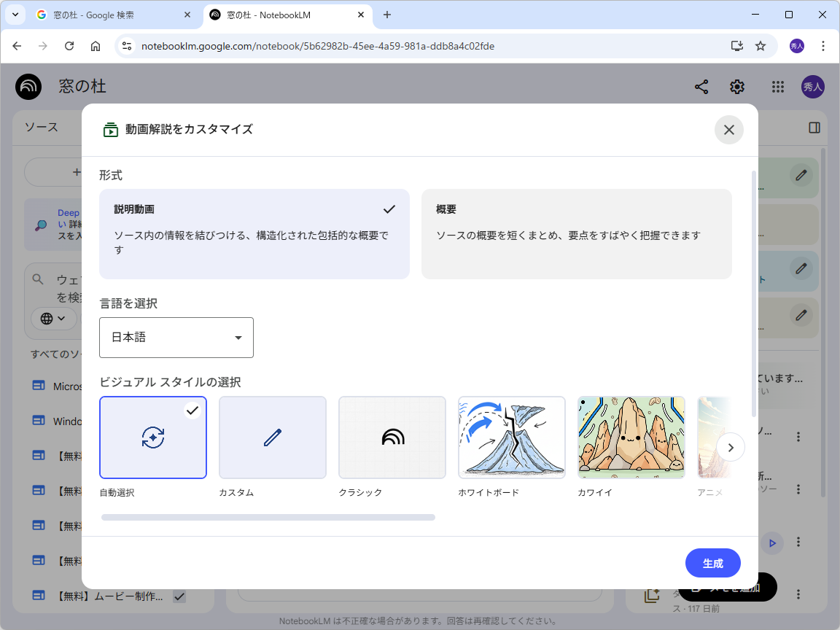Click the ソース panel label

pos(42,127)
